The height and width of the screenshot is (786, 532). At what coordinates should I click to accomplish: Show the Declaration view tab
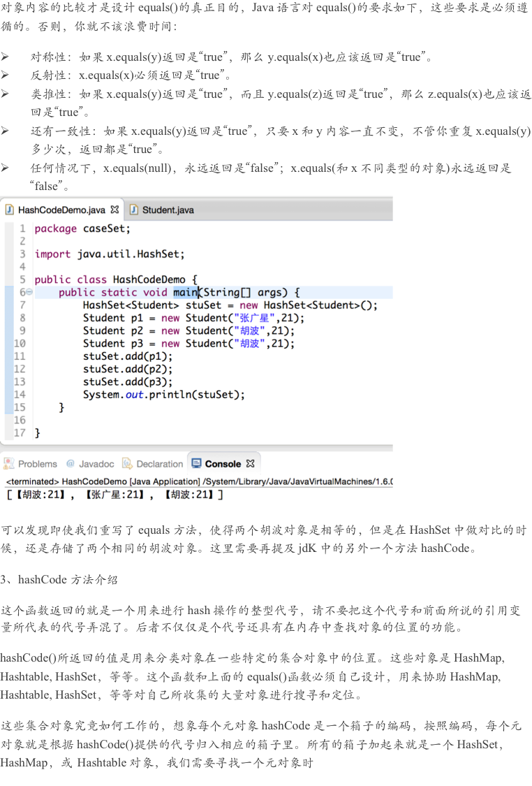[x=154, y=464]
